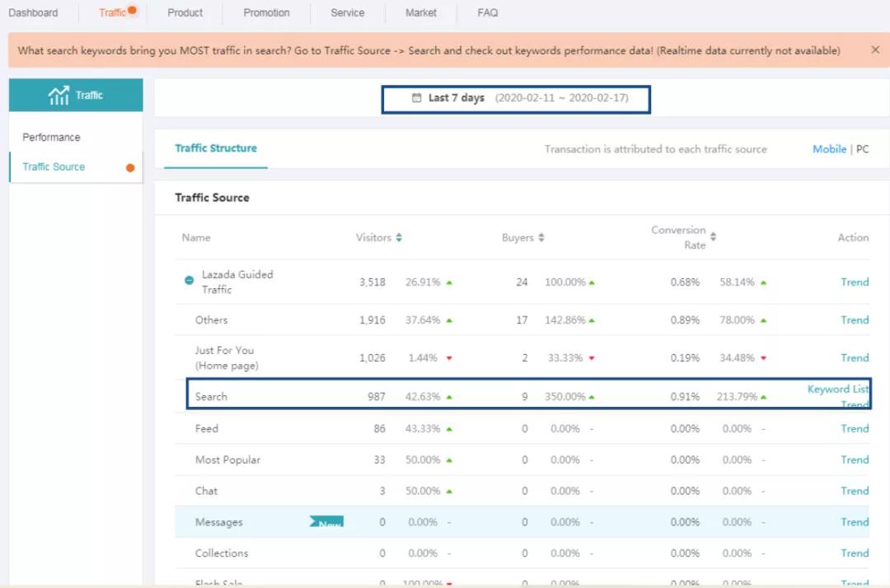
Task: Close the orange notification banner
Action: [875, 50]
